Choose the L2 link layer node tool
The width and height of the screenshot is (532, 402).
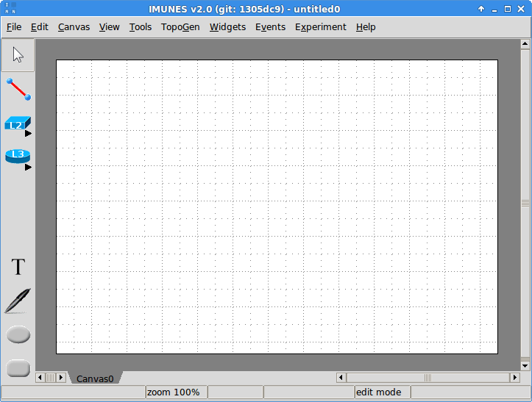(18, 124)
